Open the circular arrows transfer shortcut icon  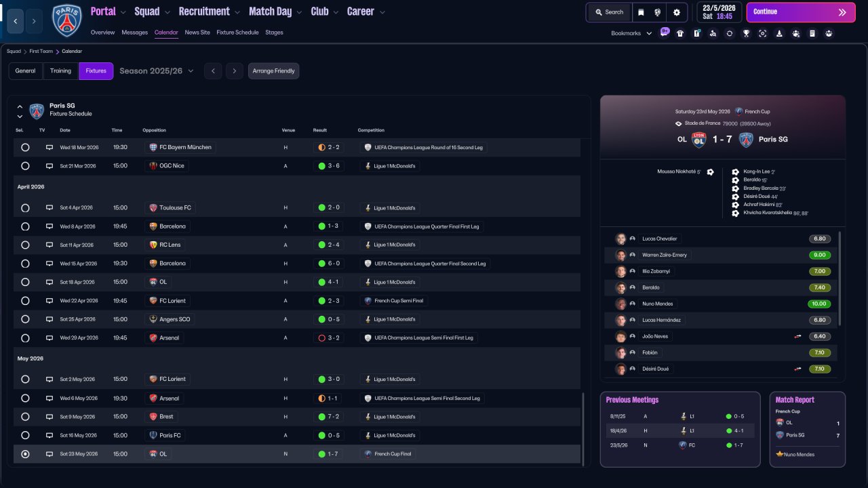pos(730,33)
